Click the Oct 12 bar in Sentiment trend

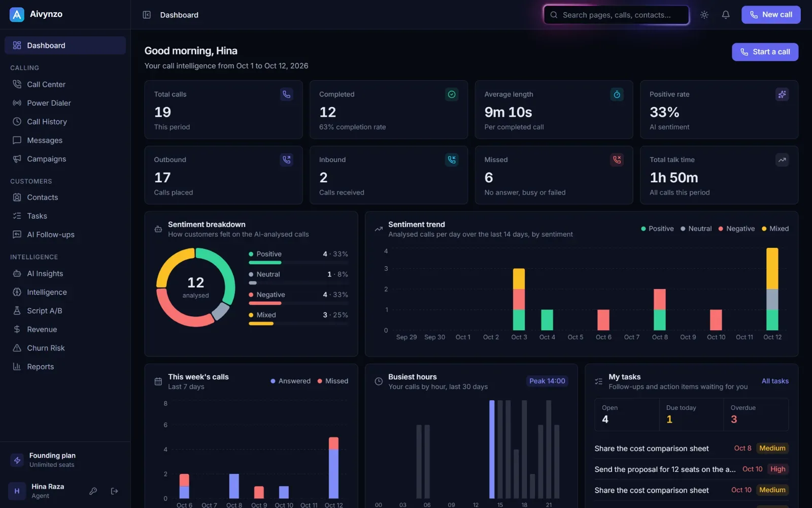point(772,289)
